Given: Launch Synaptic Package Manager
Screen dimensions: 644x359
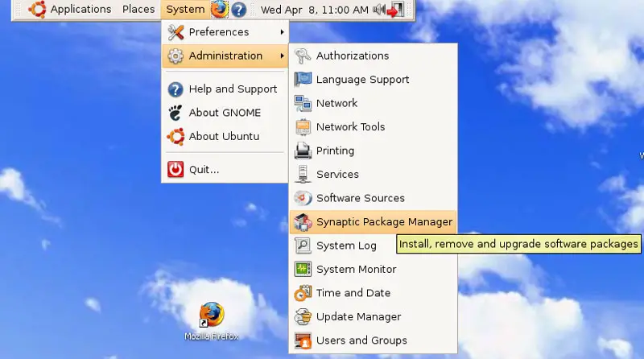Looking at the screenshot, I should (373, 222).
